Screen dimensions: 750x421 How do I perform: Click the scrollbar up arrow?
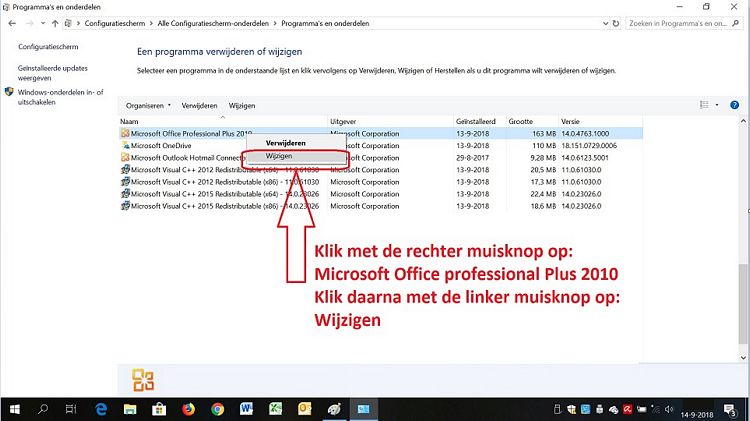click(x=743, y=122)
